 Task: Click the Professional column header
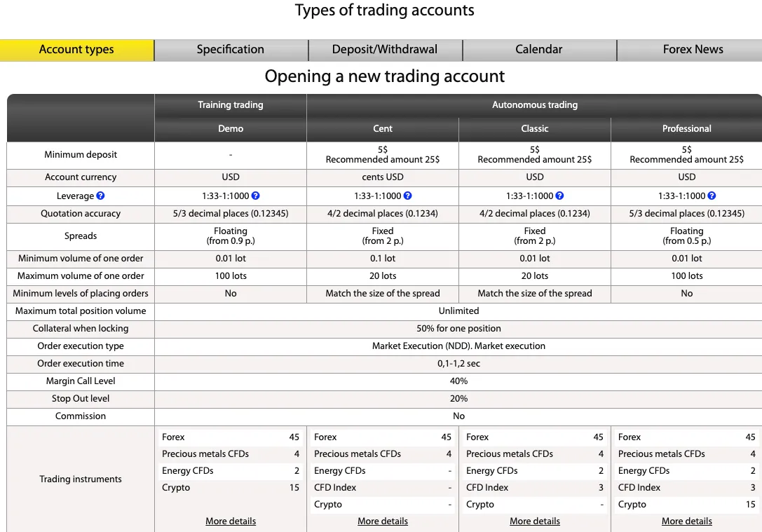(687, 129)
